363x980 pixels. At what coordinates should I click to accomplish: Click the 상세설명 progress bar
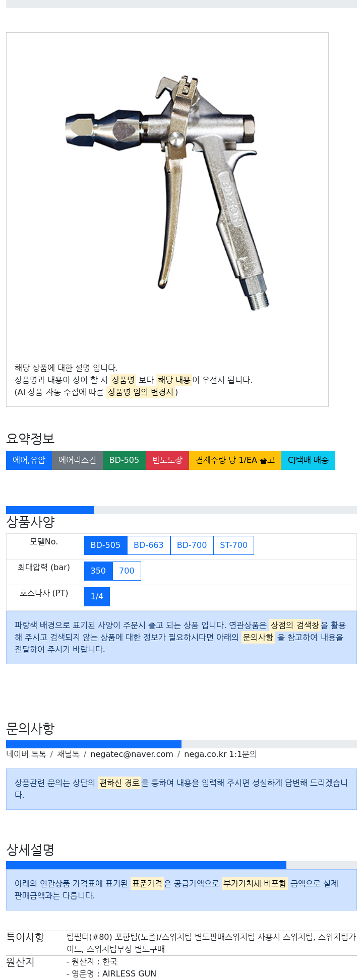181,865
